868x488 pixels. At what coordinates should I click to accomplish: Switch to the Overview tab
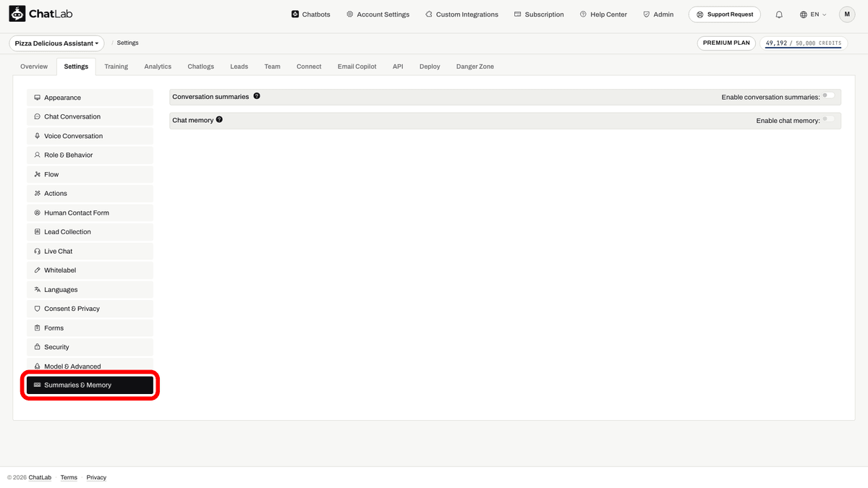34,67
